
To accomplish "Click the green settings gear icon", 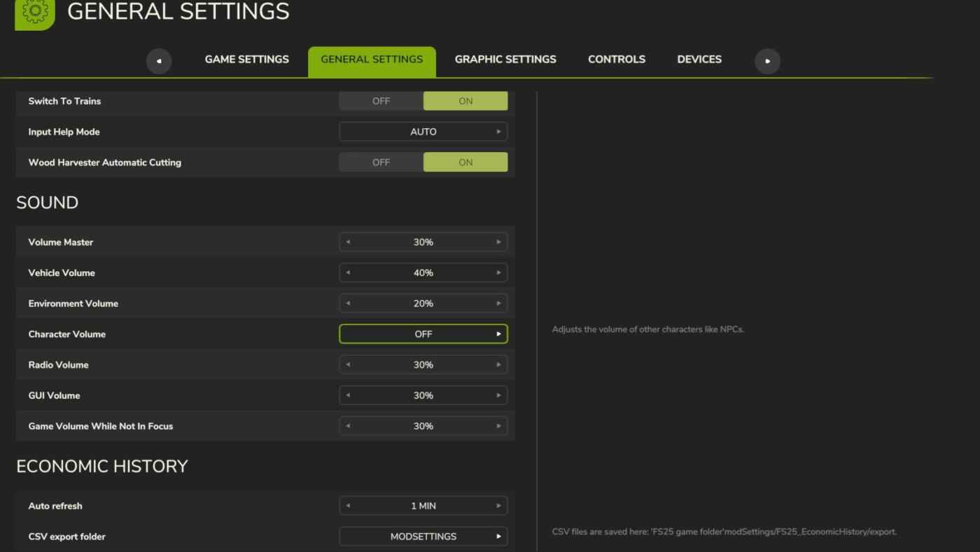I will pos(35,12).
